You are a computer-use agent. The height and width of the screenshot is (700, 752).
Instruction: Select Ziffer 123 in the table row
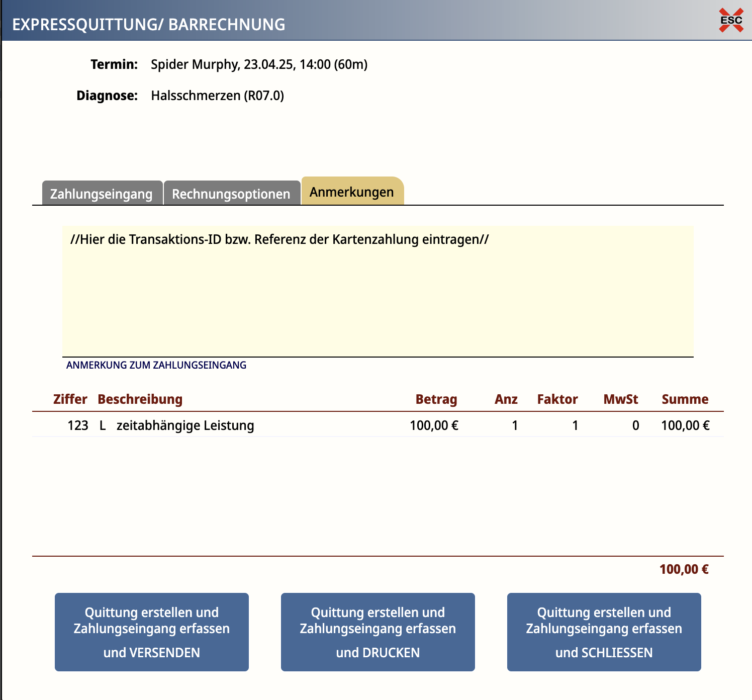78,425
